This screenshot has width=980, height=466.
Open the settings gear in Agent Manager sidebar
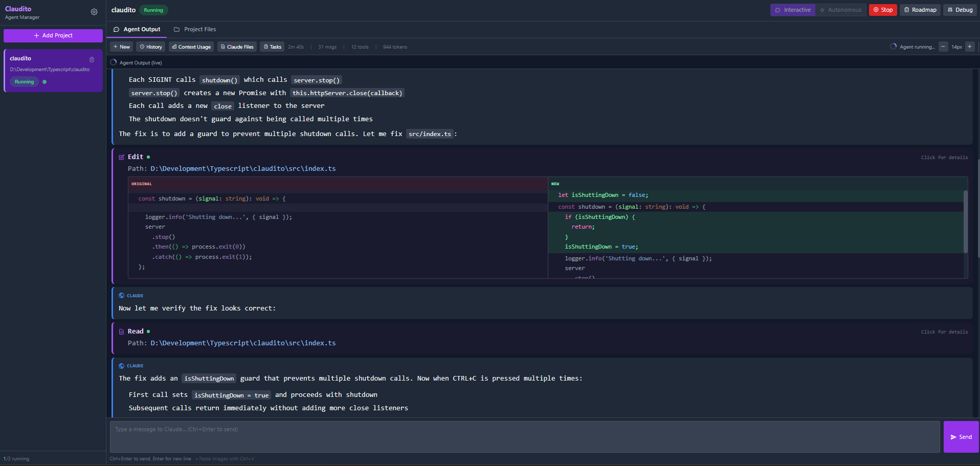(x=94, y=12)
